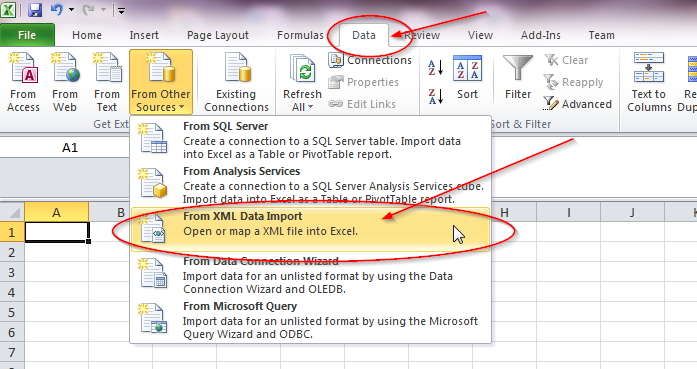Open the File tab
Screen dimensions: 697x369
[x=27, y=35]
